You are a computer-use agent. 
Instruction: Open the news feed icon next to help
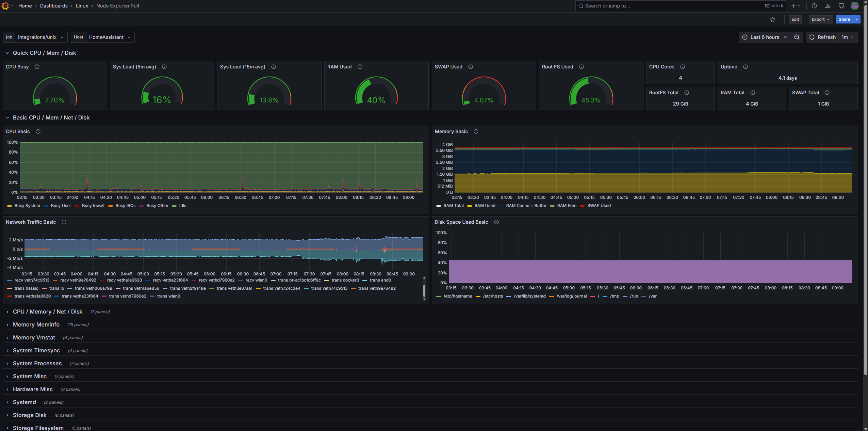click(x=828, y=6)
